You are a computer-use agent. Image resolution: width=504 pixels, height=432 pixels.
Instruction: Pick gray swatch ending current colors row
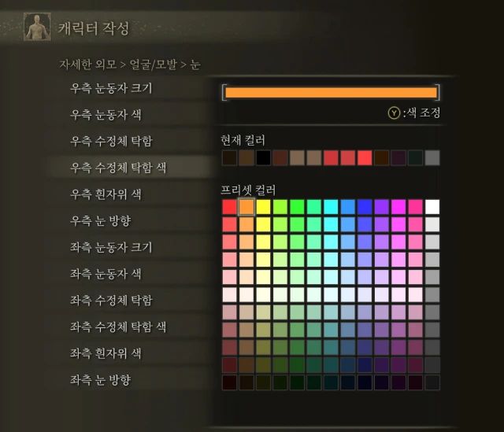coord(432,157)
